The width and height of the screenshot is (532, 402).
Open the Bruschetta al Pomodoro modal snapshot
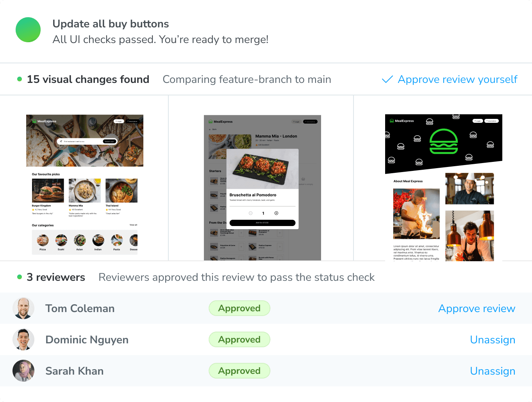pyautogui.click(x=262, y=188)
